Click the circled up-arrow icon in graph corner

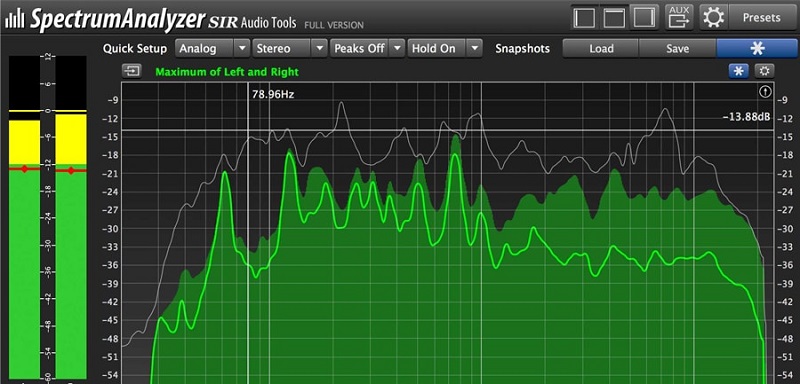[x=765, y=92]
